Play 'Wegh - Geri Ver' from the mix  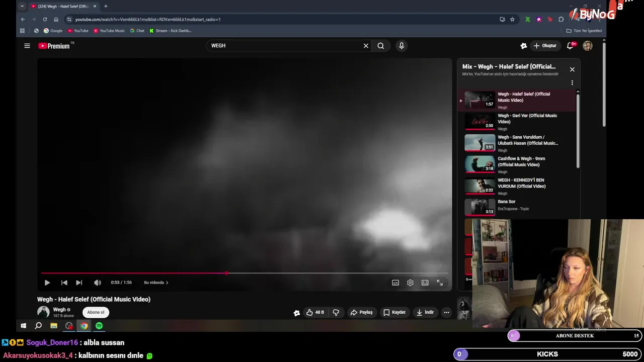click(518, 122)
